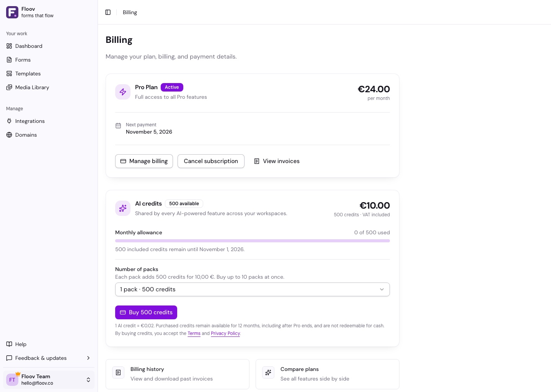Click the invoice icon beside View invoices
Image resolution: width=551 pixels, height=392 pixels.
(257, 161)
